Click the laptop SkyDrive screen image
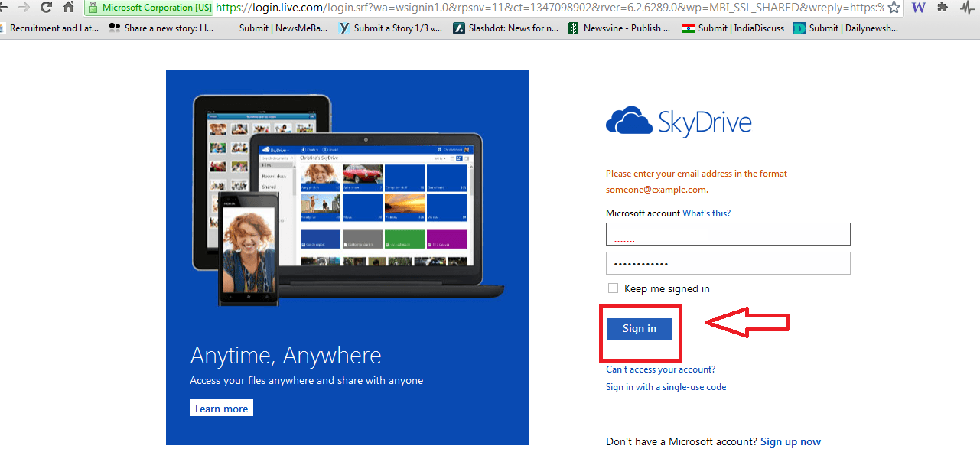 click(364, 206)
